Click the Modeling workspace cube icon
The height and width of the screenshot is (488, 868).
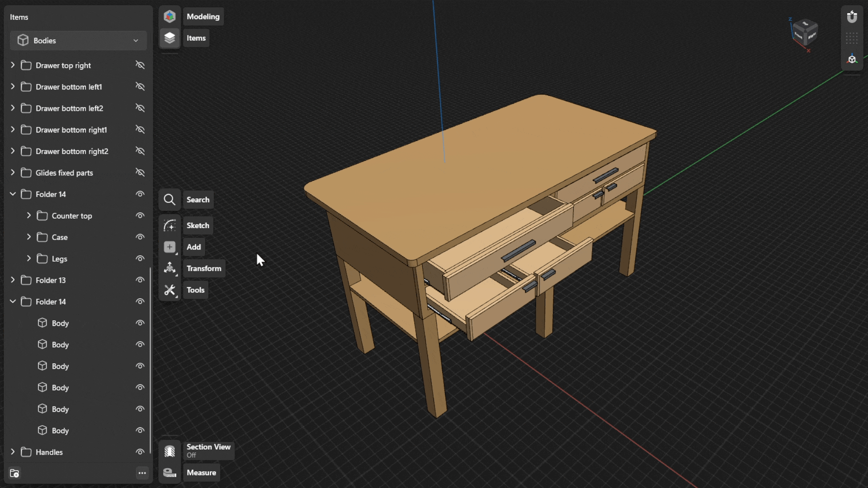[170, 17]
